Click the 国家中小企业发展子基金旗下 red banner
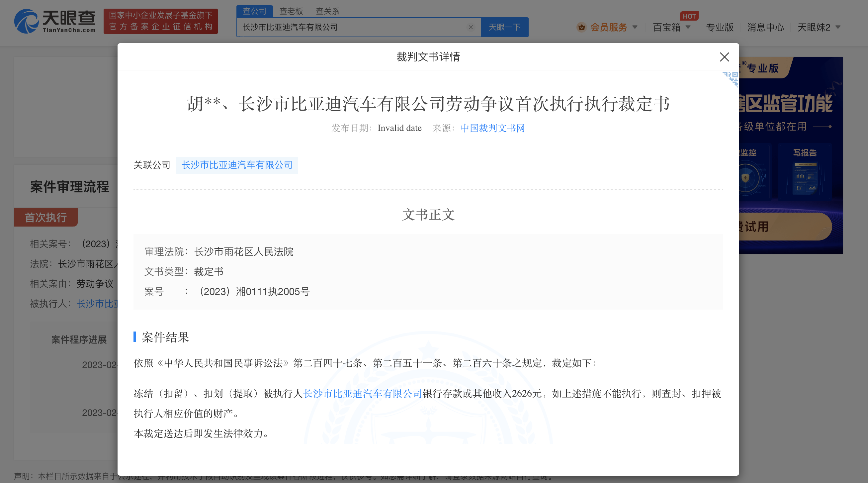Viewport: 868px width, 483px height. (x=160, y=21)
